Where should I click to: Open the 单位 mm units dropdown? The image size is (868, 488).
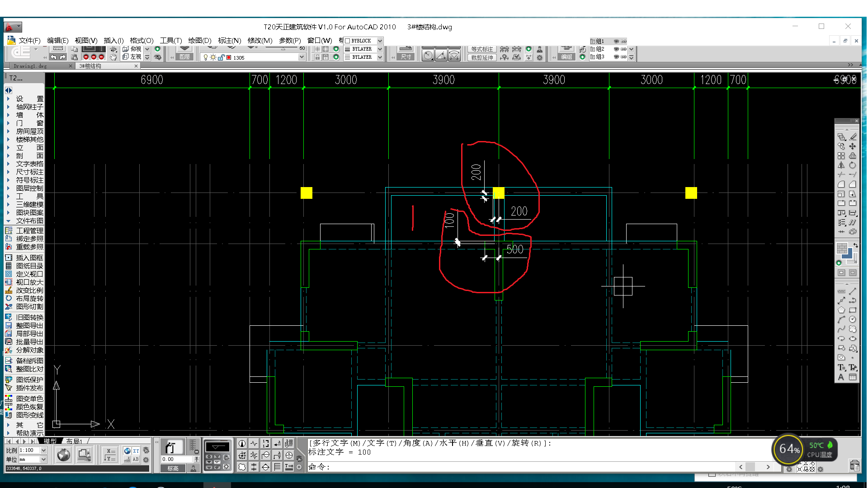point(43,459)
